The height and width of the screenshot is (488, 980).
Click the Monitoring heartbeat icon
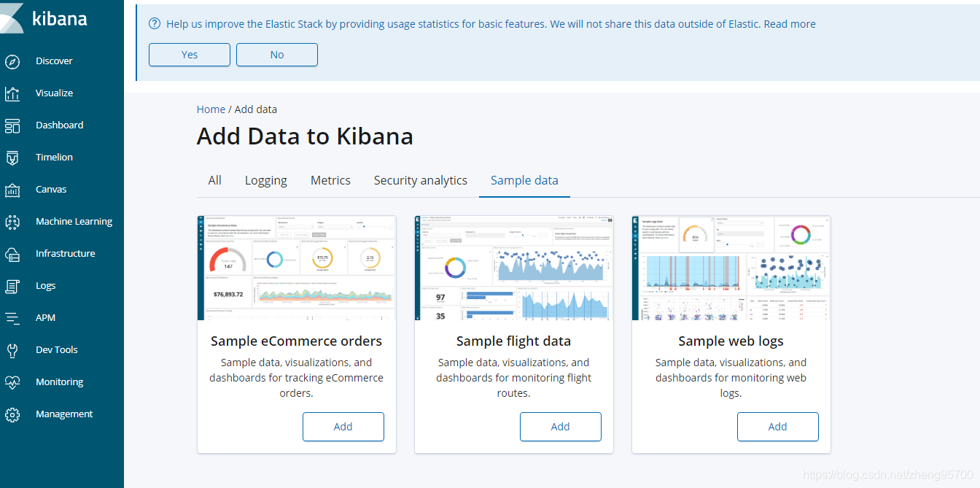pos(12,382)
